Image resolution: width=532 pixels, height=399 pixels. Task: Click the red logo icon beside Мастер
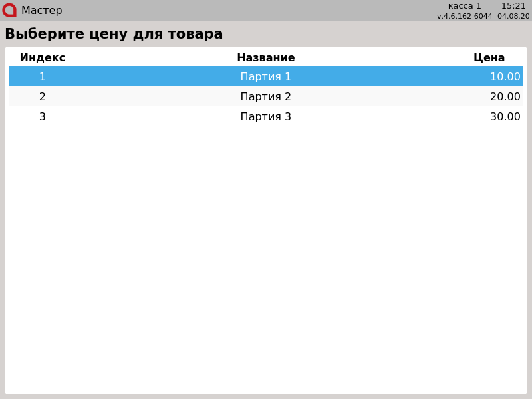pyautogui.click(x=9, y=10)
